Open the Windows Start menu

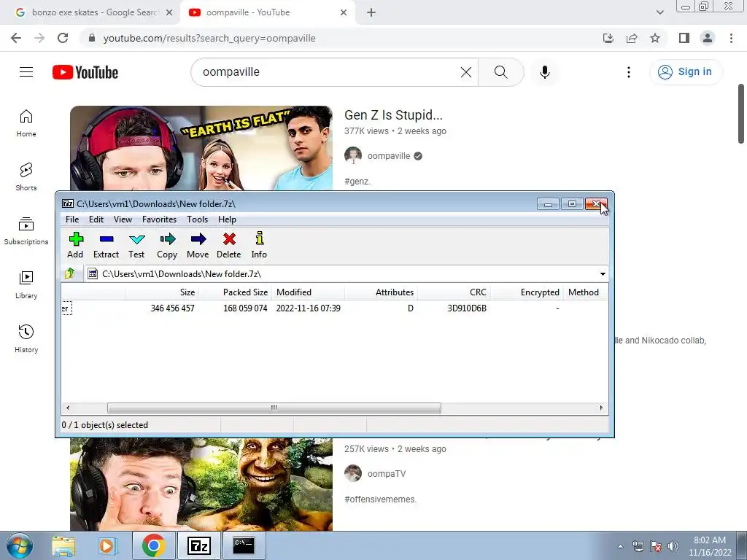coord(19,545)
